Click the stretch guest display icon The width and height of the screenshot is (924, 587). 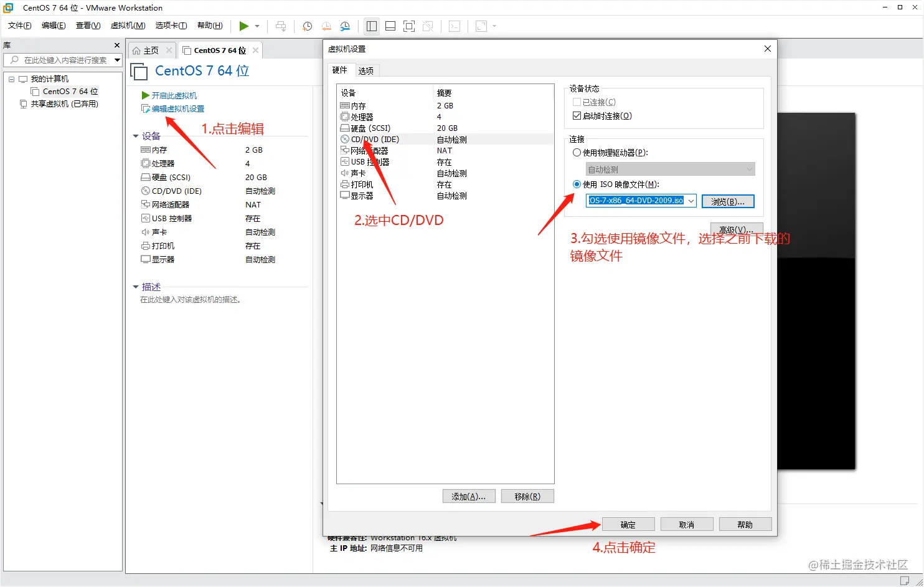coord(481,26)
